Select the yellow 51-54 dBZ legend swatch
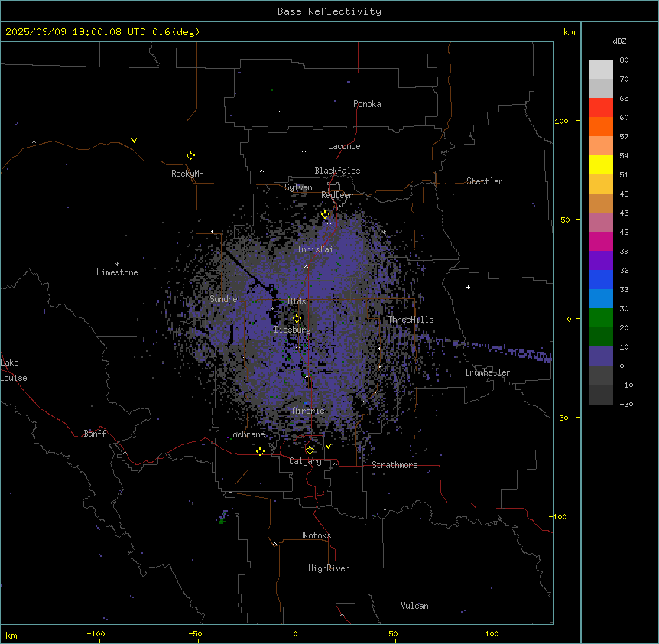 (601, 164)
